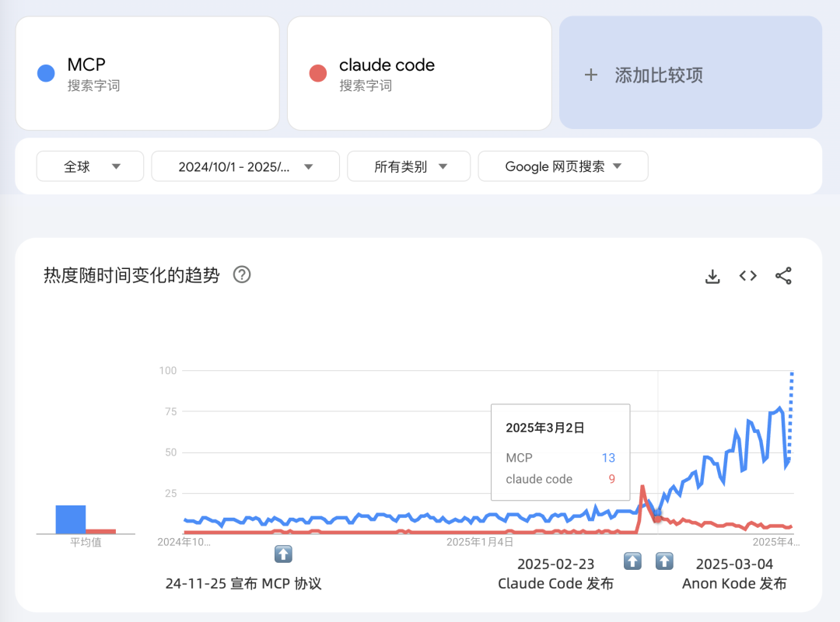Select the MCP search term card

point(147,73)
